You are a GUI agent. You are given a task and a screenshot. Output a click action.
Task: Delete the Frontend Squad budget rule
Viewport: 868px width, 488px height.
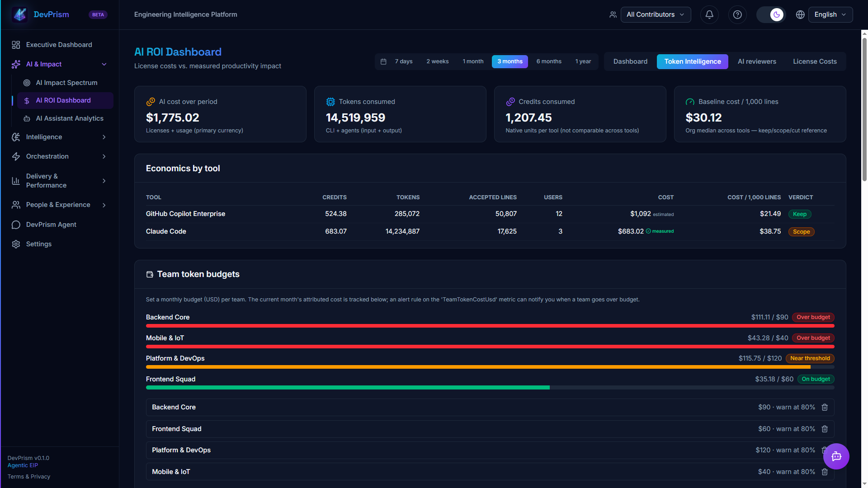tap(825, 429)
